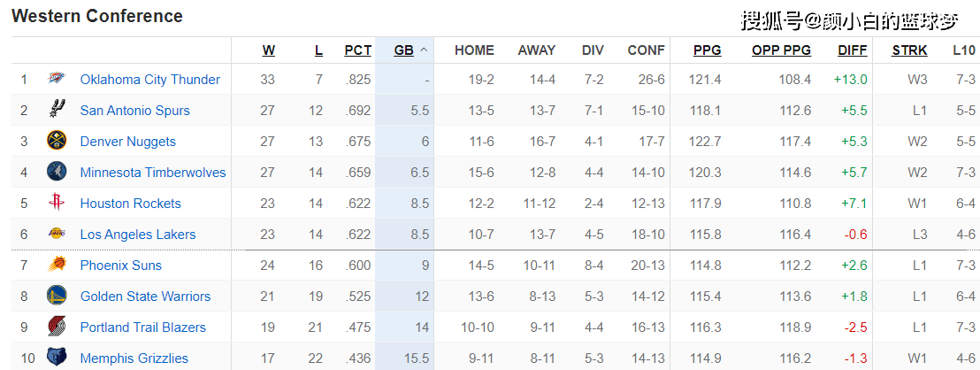
Task: Sort table by PCT column header
Action: pos(357,50)
